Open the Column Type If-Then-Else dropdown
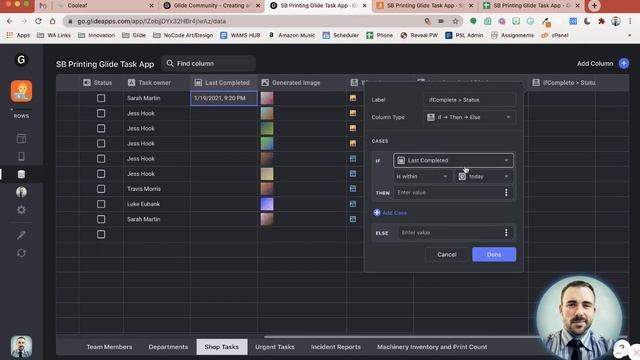 tap(469, 118)
